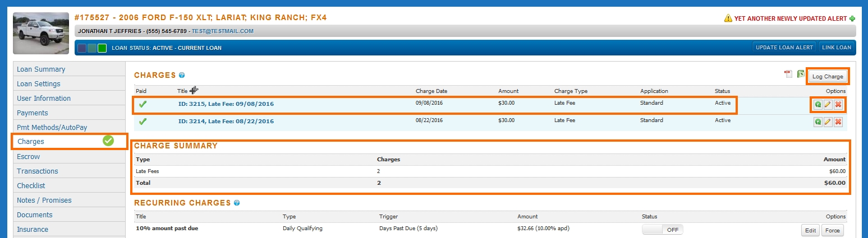Click Charge Date column header
This screenshot has width=868, height=238.
[431, 91]
